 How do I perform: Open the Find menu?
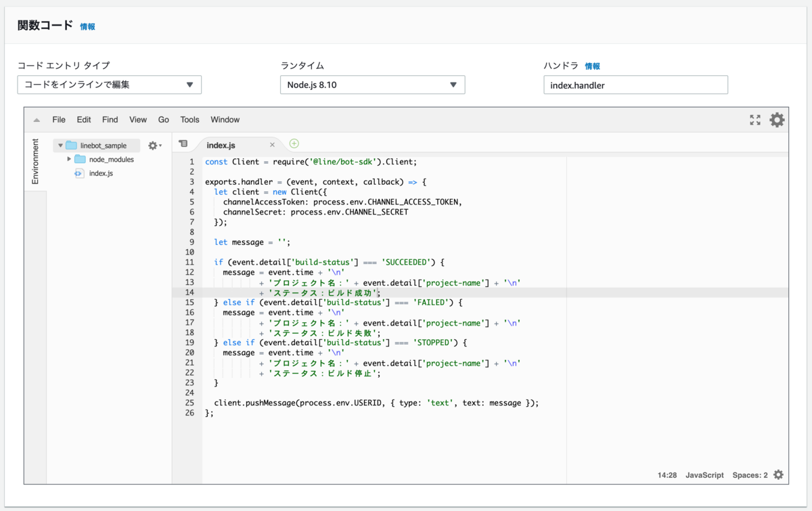(110, 120)
